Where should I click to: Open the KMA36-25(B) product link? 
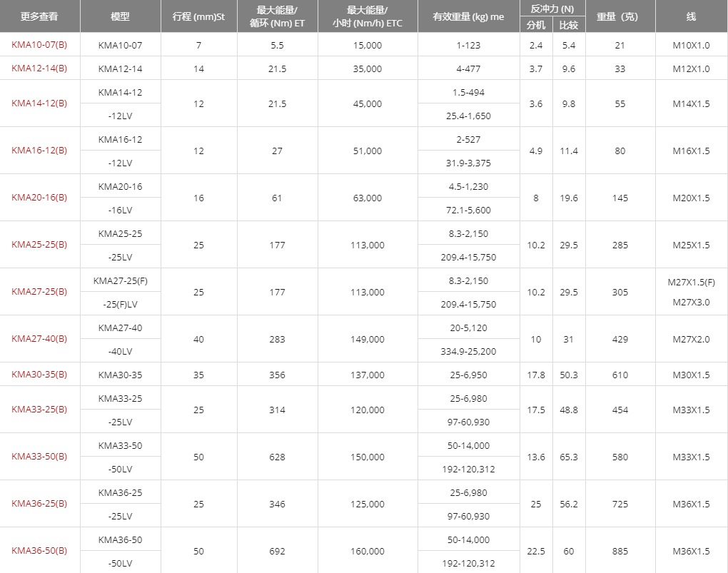coord(39,503)
